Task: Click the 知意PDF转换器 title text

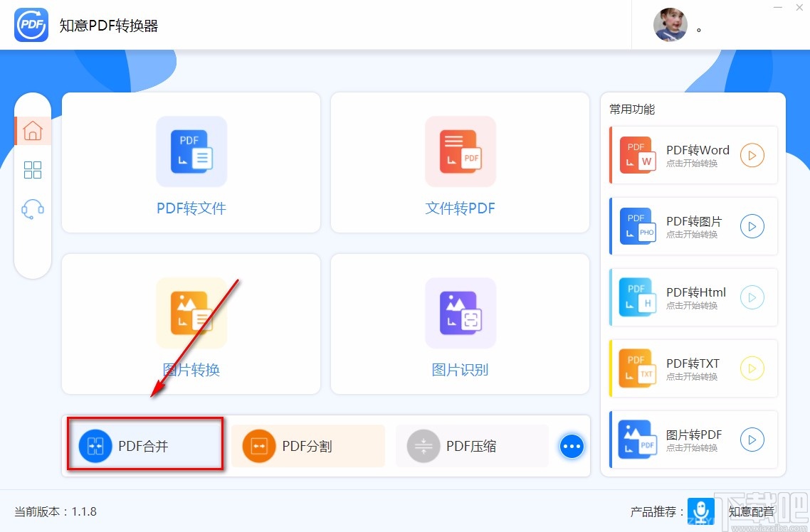Action: 109,26
